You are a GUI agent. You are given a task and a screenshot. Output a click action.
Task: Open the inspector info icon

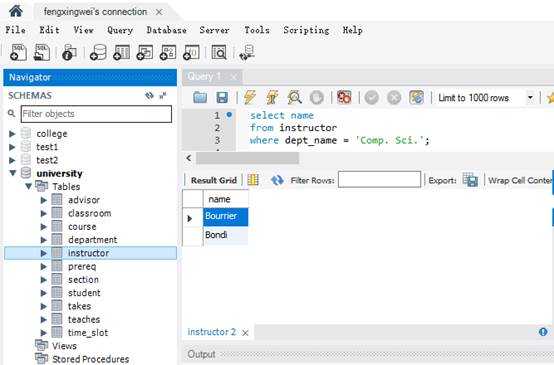pos(69,53)
